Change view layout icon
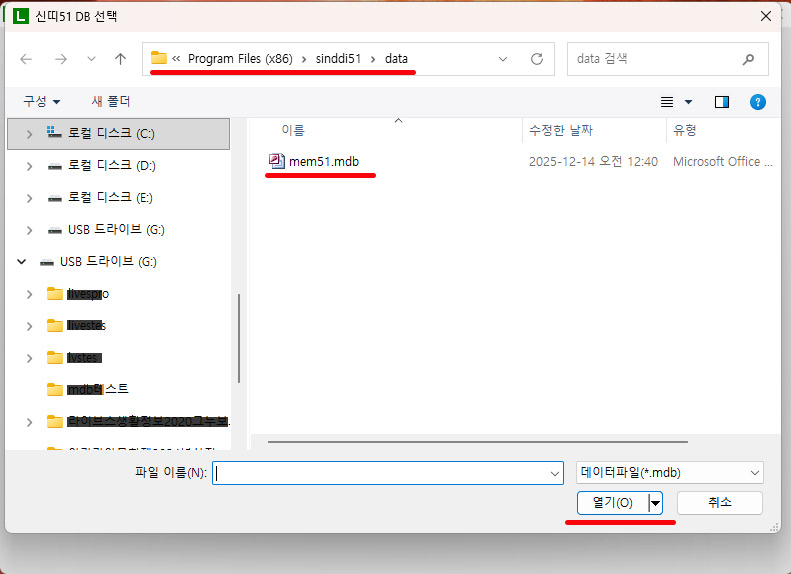 668,102
